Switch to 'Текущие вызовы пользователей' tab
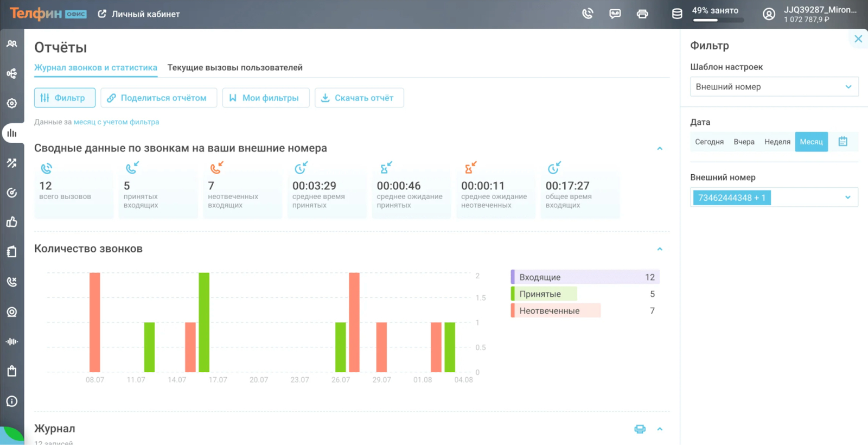This screenshot has width=868, height=445. pos(235,68)
